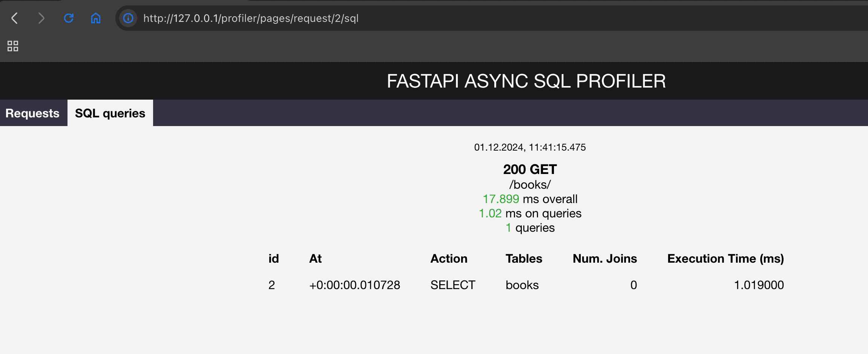Viewport: 868px width, 354px height.
Task: Click the Execution Time (ms) header
Action: (726, 259)
